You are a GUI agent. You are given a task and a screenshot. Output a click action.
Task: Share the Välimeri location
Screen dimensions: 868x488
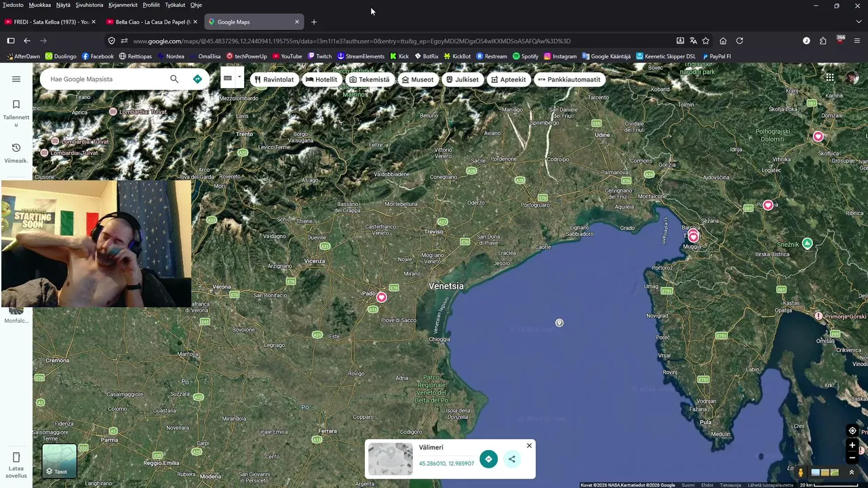pyautogui.click(x=512, y=459)
